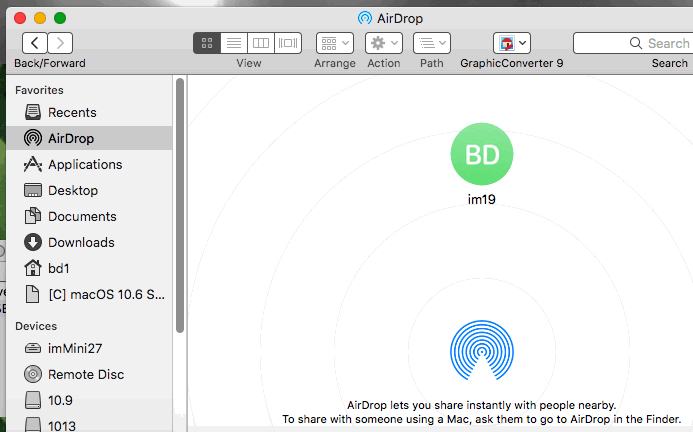
Task: Click the bd1 home folder icon
Action: (33, 268)
